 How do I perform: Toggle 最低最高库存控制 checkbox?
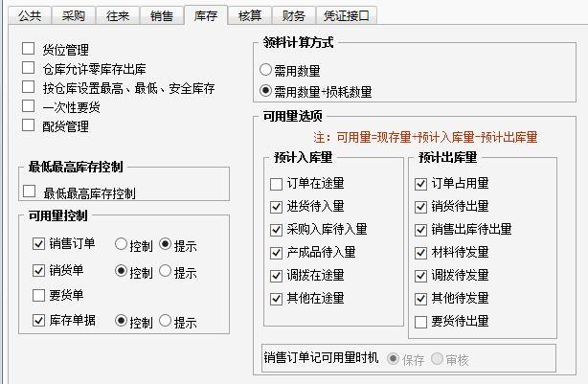30,192
